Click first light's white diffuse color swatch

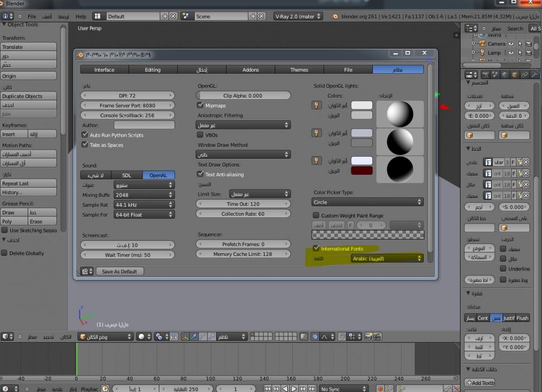click(x=362, y=105)
